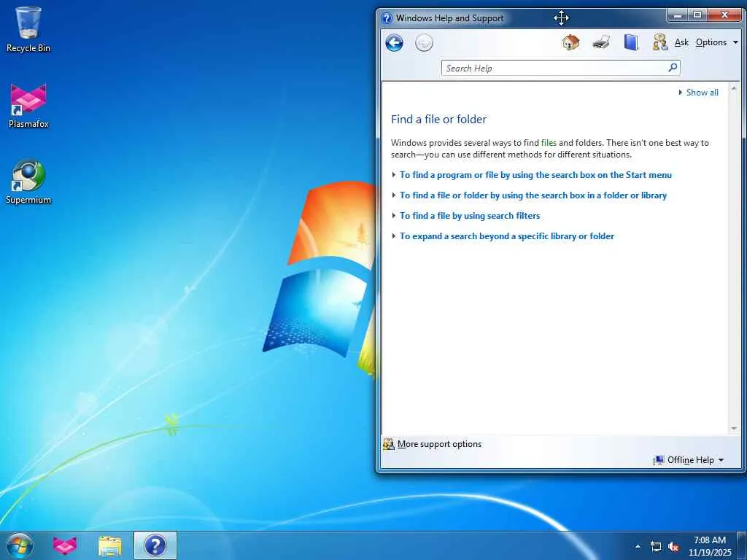The image size is (747, 560).
Task: Select the Plasmafox desktop shortcut
Action: 28,106
